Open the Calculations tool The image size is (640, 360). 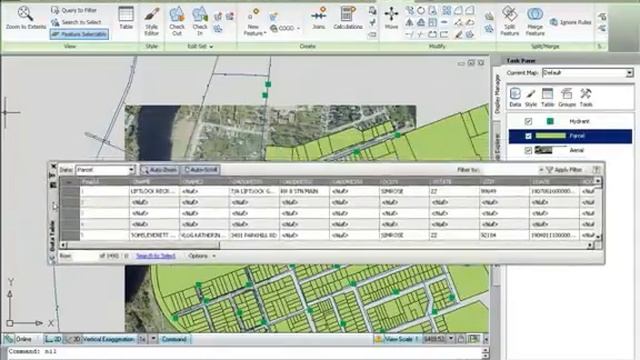(x=348, y=18)
